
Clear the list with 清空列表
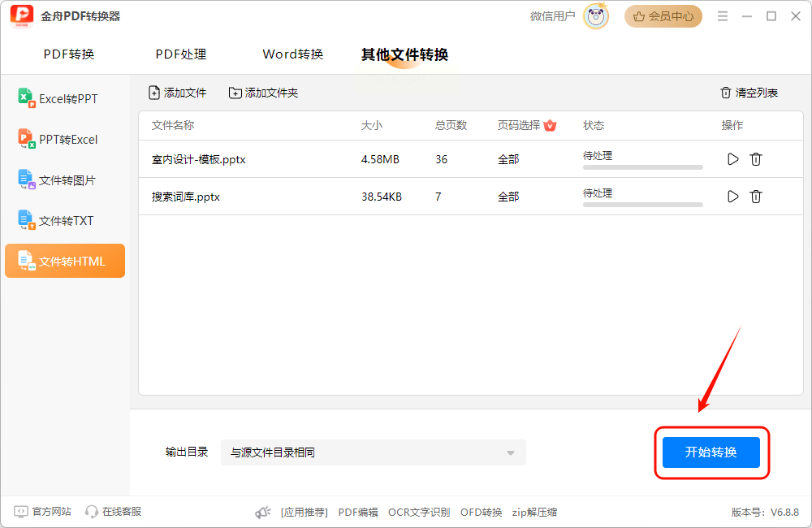point(749,93)
